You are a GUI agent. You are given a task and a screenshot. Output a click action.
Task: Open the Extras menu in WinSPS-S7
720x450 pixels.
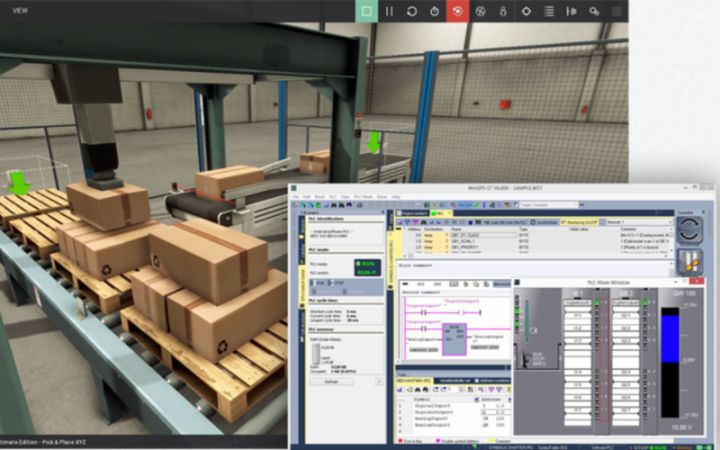pos(382,197)
